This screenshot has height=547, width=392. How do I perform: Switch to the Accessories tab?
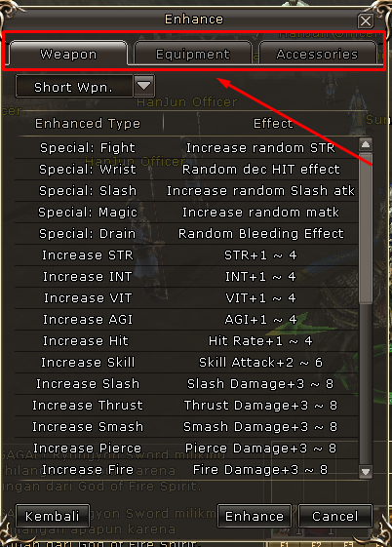pyautogui.click(x=317, y=54)
